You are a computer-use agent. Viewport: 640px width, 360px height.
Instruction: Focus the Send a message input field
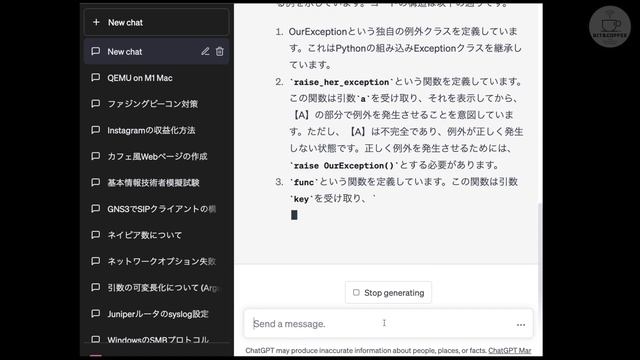388,324
